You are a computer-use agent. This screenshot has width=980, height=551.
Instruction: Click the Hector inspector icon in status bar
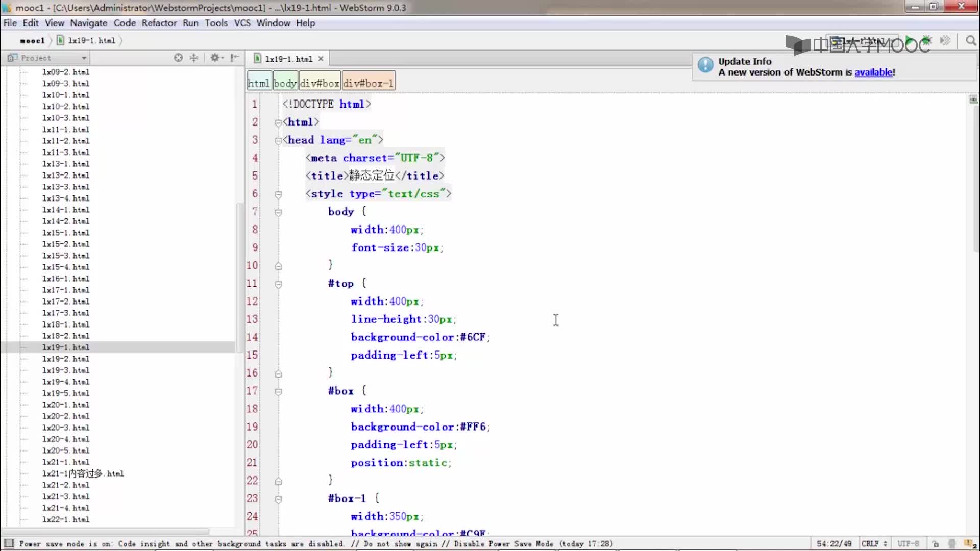click(x=952, y=544)
